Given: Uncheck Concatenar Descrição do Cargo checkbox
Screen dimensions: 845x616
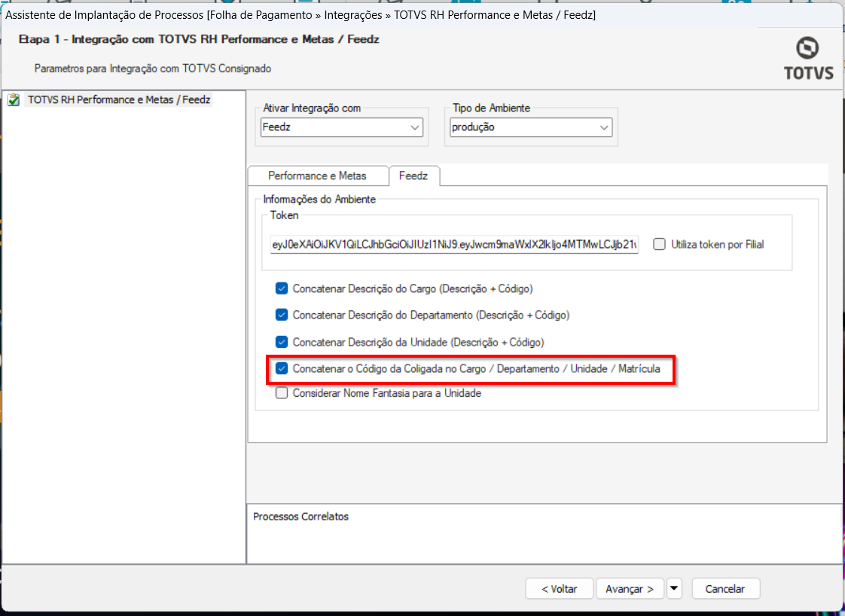Looking at the screenshot, I should point(282,288).
